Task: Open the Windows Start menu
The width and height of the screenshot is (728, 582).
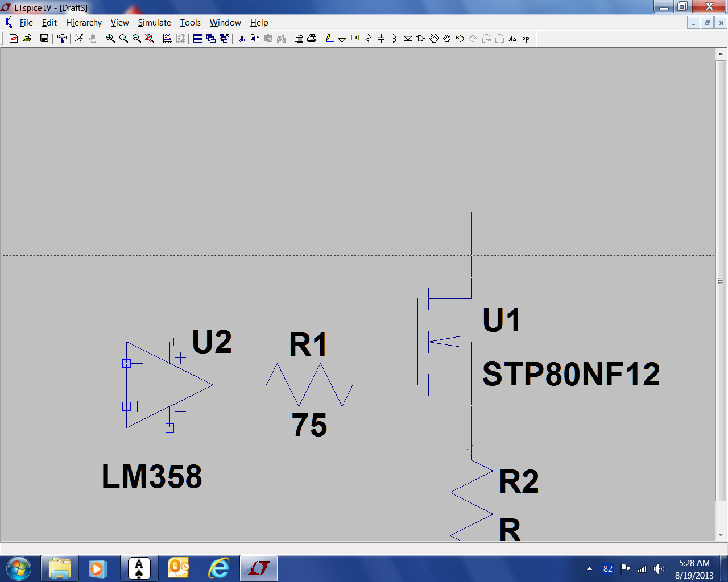Action: pos(19,568)
